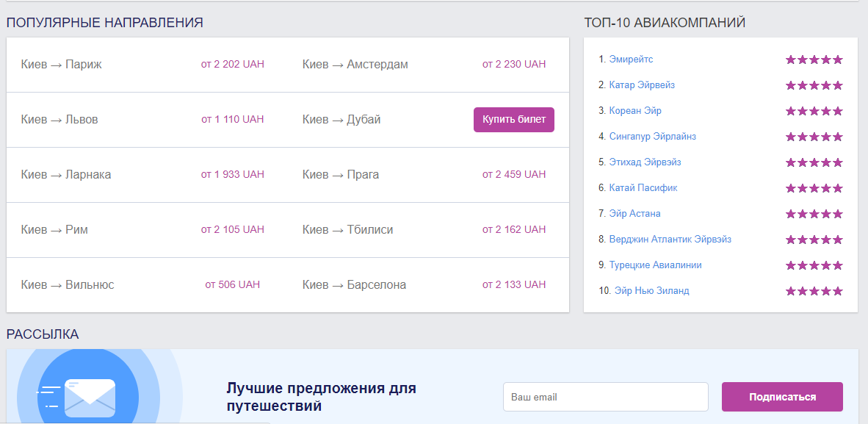Focus the Ваш email input field
Screen dimensions: 868x424
coord(606,397)
